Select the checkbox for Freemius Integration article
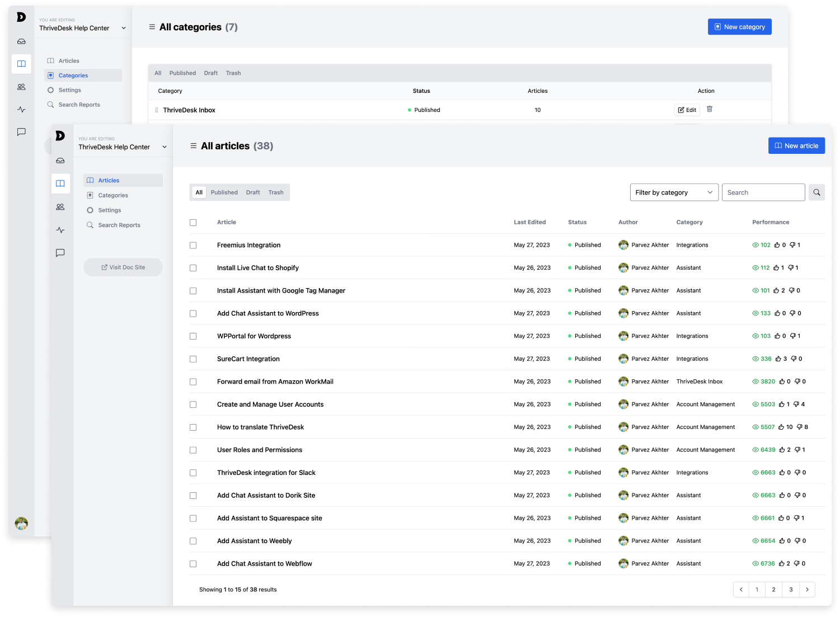Image resolution: width=840 pixels, height=617 pixels. (x=193, y=245)
